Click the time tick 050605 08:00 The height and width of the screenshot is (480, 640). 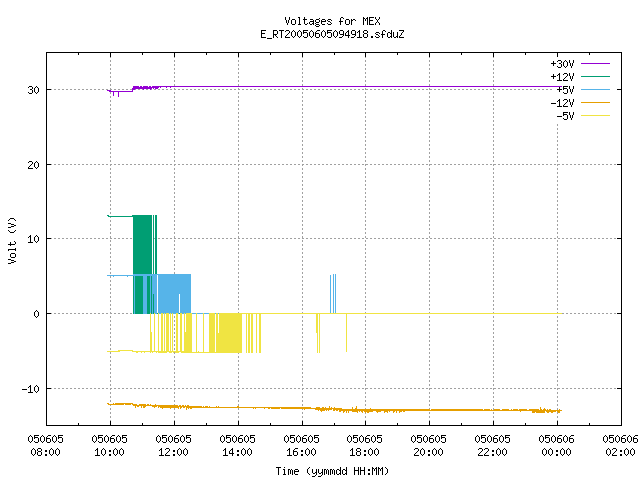[46, 445]
